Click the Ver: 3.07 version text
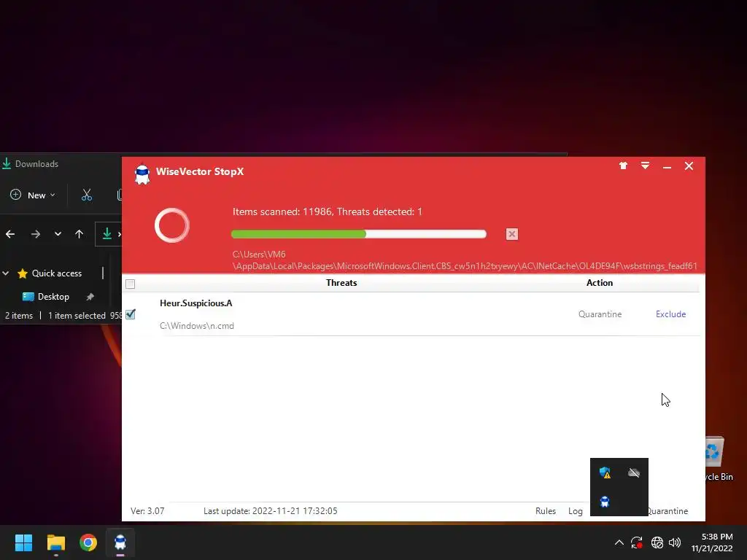The image size is (747, 560). pos(147,511)
